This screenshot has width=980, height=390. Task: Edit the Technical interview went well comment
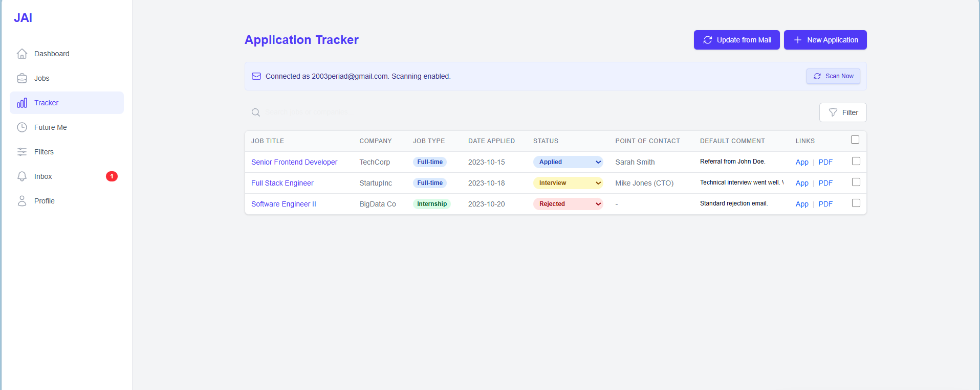coord(742,182)
